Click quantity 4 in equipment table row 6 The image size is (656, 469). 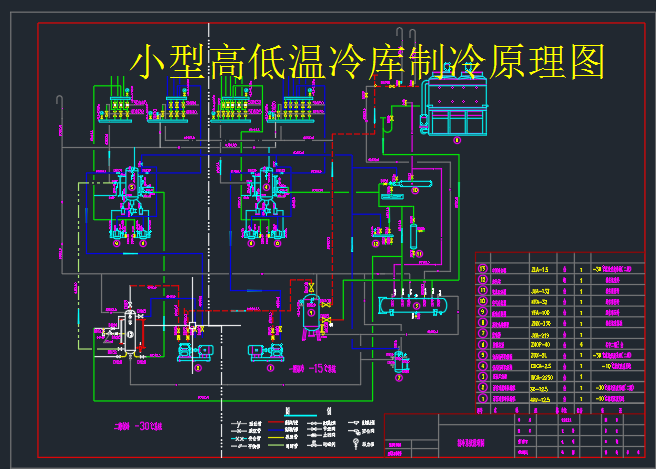pyautogui.click(x=581, y=345)
